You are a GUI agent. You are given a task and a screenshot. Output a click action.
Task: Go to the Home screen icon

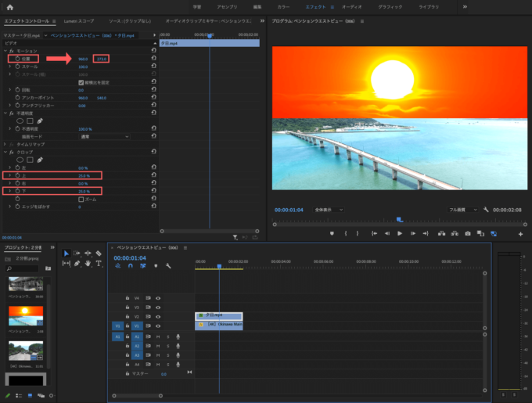[10, 7]
